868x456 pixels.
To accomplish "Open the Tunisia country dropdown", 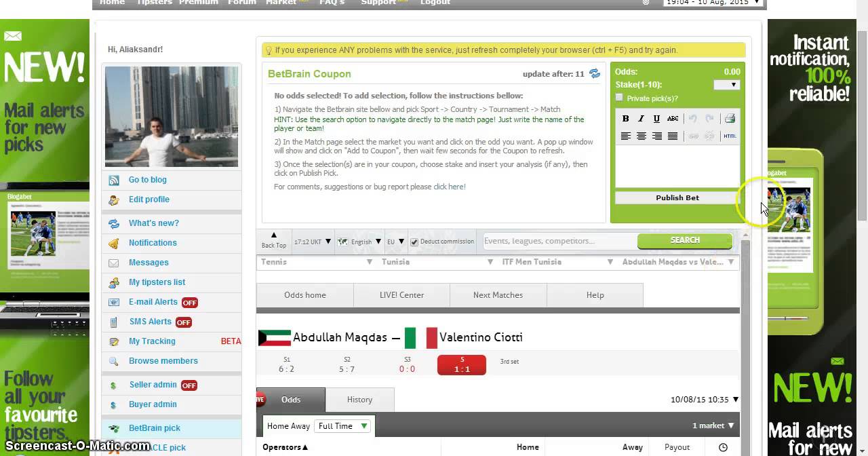I will coord(437,262).
